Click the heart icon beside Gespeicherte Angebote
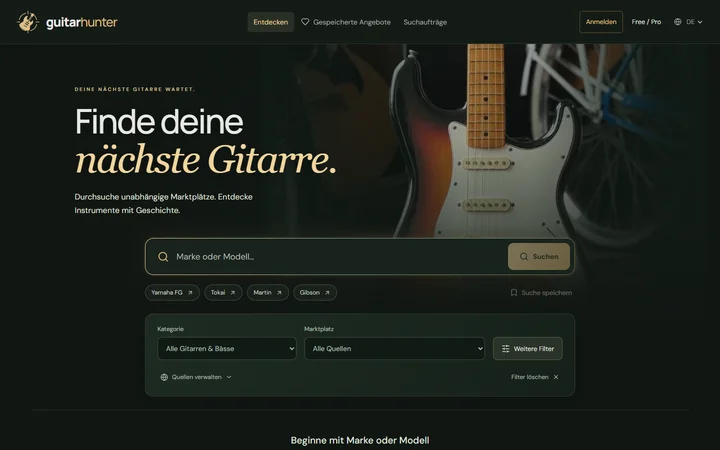The height and width of the screenshot is (450, 720). [305, 22]
